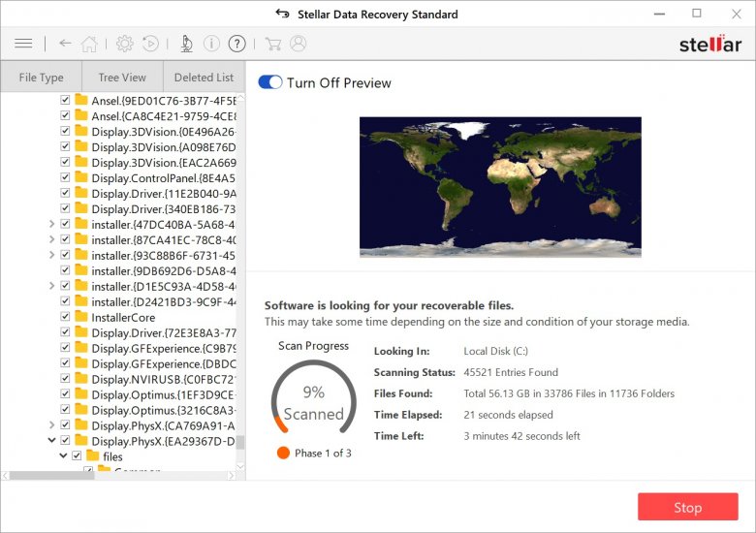756x533 pixels.
Task: Uncheck the Display.ControlPanel.{8E4A5 checkbox
Action: click(65, 177)
